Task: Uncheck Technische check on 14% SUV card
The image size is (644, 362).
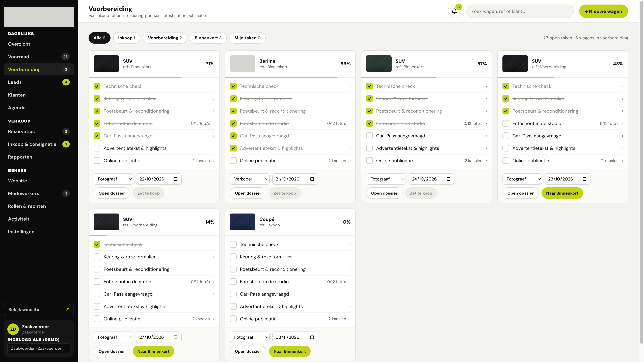Action: (x=97, y=244)
